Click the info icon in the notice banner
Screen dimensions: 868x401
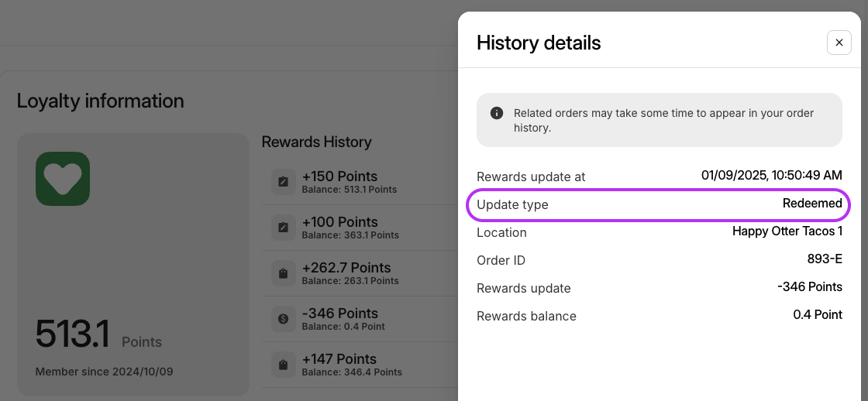coord(497,113)
